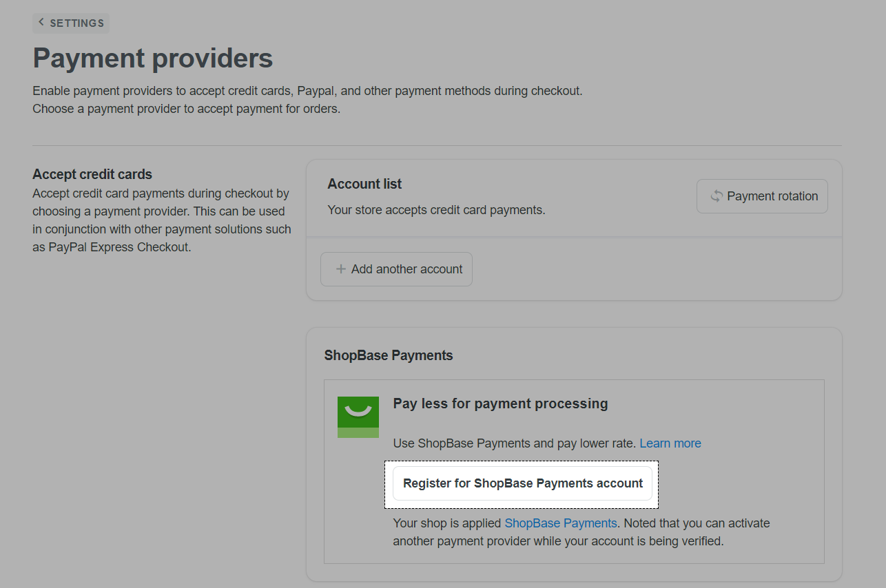Click the back chevron beside Settings
The width and height of the screenshot is (886, 588).
coord(41,23)
